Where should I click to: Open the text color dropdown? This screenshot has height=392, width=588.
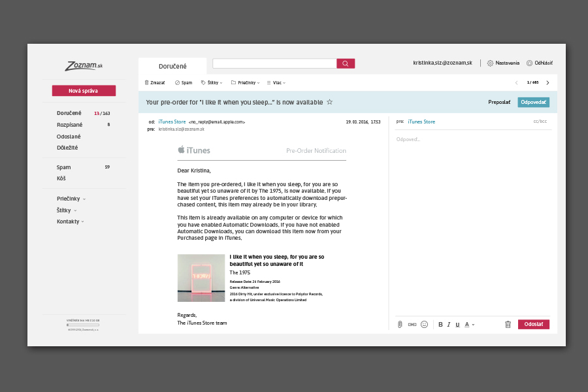[x=469, y=324]
